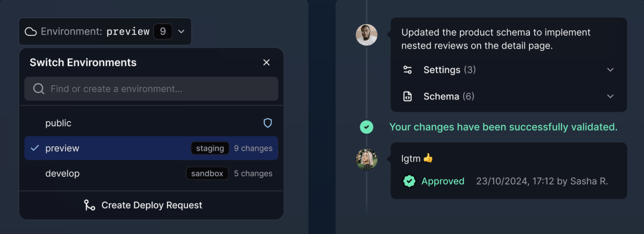Click the search magnifier icon
The width and height of the screenshot is (644, 234).
[x=39, y=89]
